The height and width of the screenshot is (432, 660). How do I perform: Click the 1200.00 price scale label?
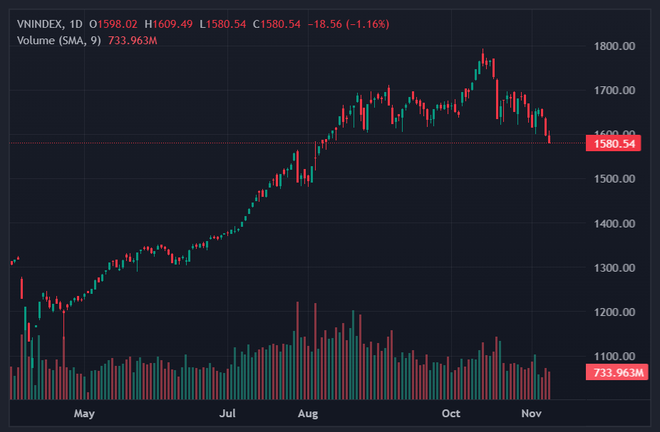[x=615, y=312]
